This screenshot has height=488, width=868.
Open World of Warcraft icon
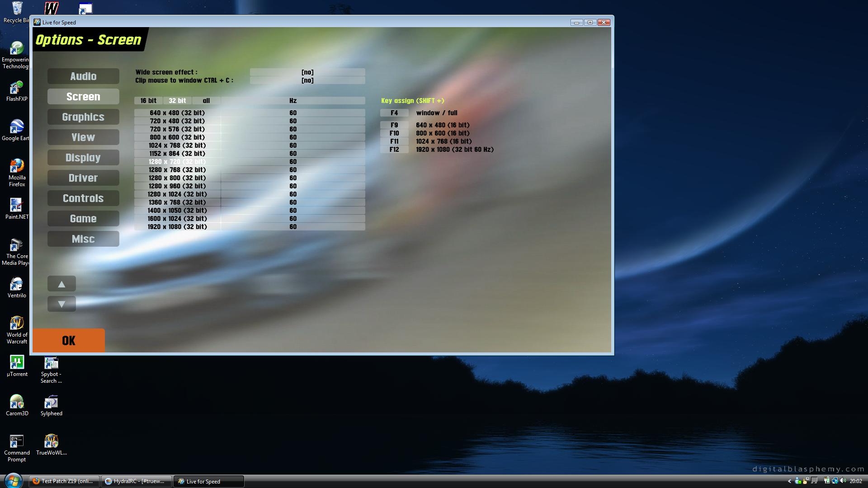pos(17,324)
